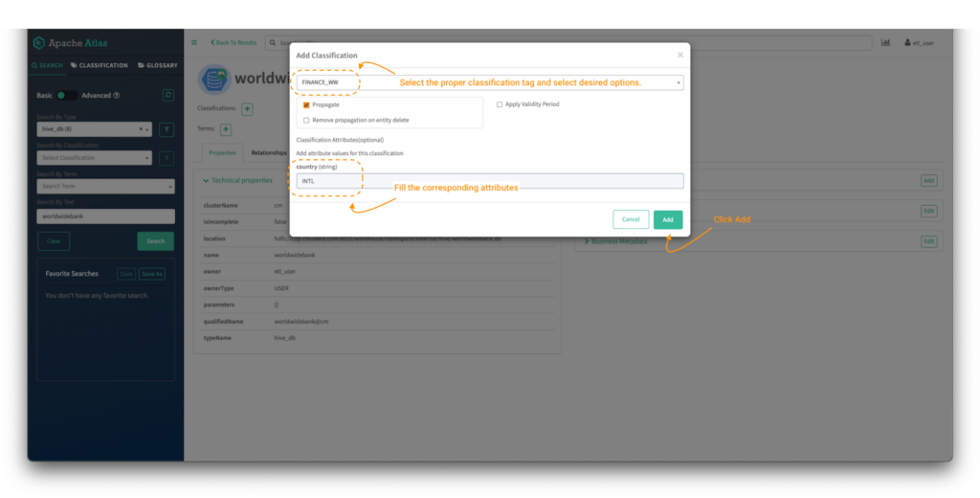Screen dimensions: 980x498
Task: Open the statistics bar chart icon
Action: (x=885, y=43)
